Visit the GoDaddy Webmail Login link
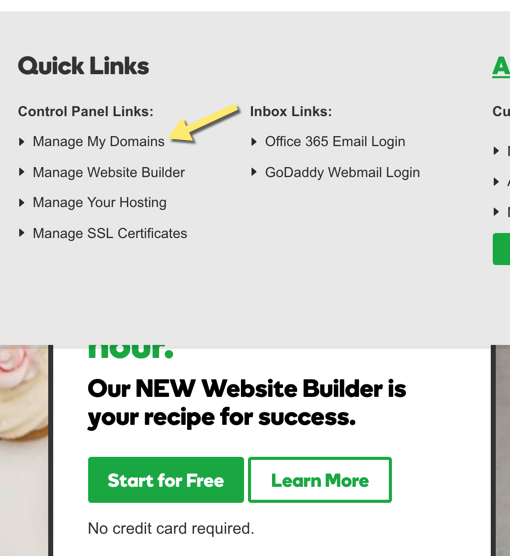The width and height of the screenshot is (510, 556). coord(342,172)
